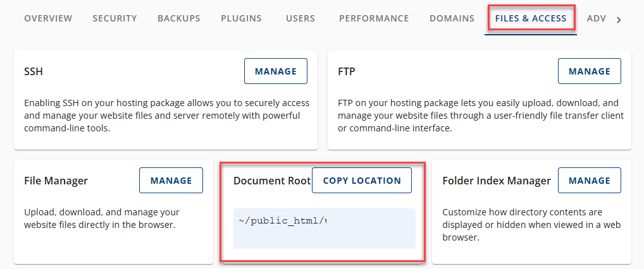This screenshot has height=269, width=644.
Task: Manage the Folder Index Manager settings
Action: click(589, 181)
